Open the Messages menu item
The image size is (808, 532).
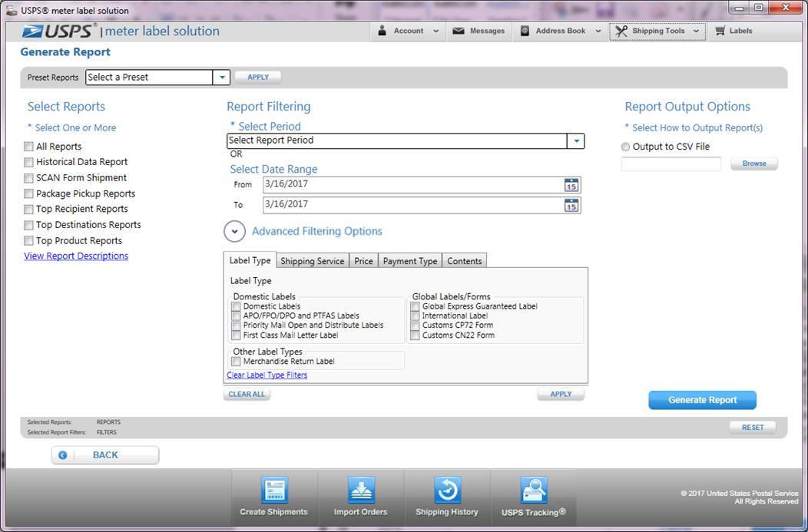point(479,31)
